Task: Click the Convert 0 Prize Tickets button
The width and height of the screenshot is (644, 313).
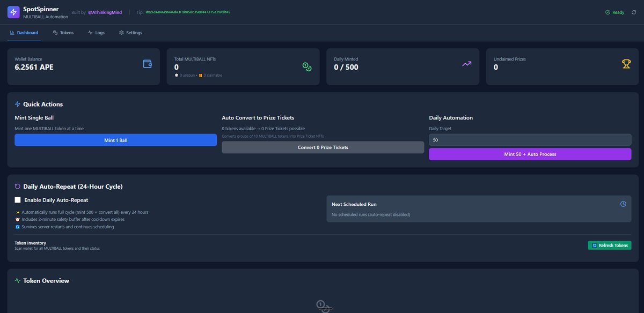Action: coord(323,147)
